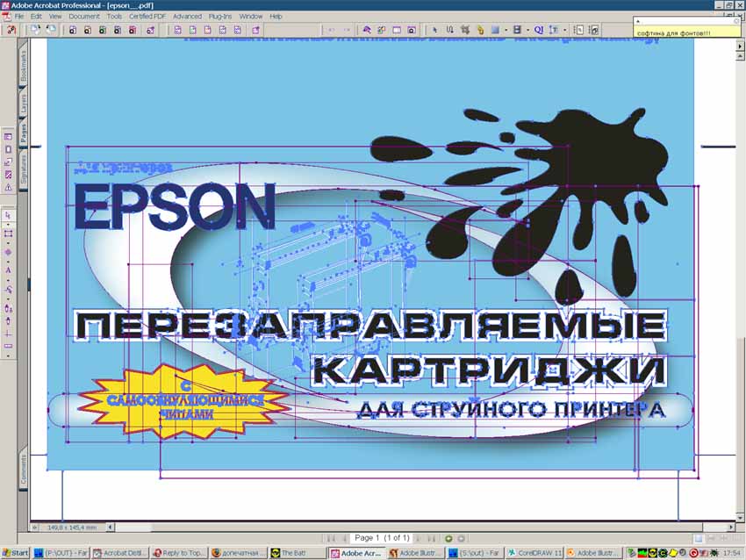Select the rectangle tool in left toolbar
The width and height of the screenshot is (746, 560).
[8, 233]
